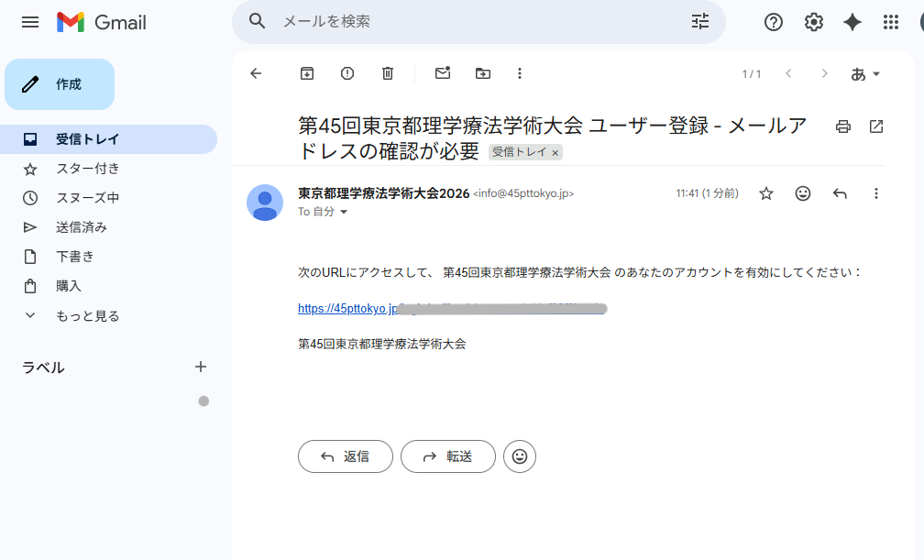This screenshot has height=560, width=924.
Task: Move email to folder icon
Action: click(482, 73)
